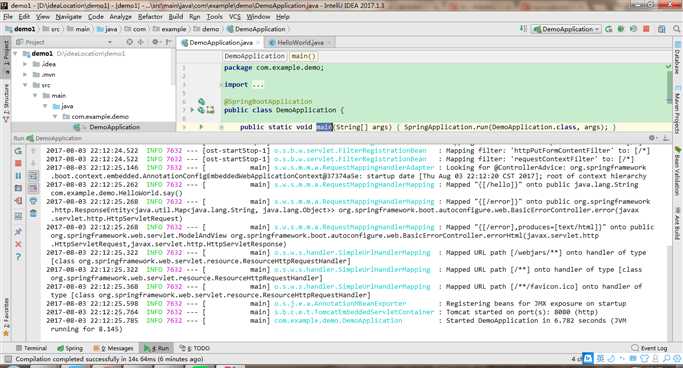This screenshot has height=368, width=683.
Task: Click down stack trace arrow in console
Action: [33, 163]
